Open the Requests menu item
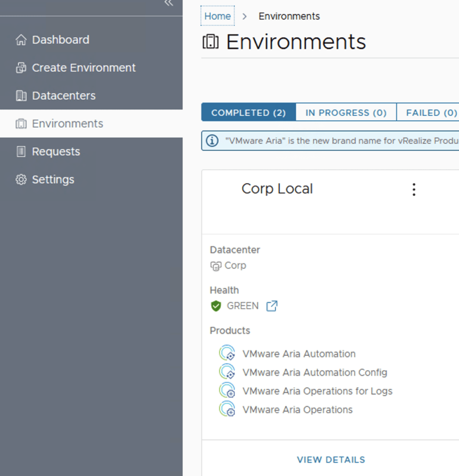 coord(91,152)
